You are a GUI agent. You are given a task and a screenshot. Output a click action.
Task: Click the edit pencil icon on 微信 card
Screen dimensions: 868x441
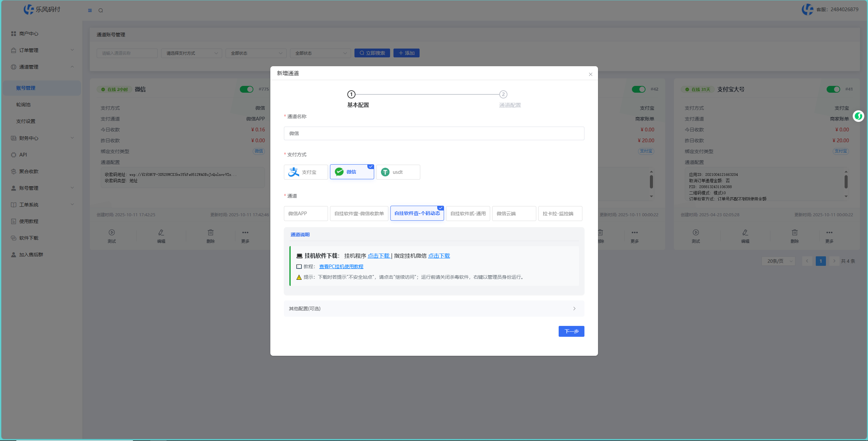click(x=161, y=233)
